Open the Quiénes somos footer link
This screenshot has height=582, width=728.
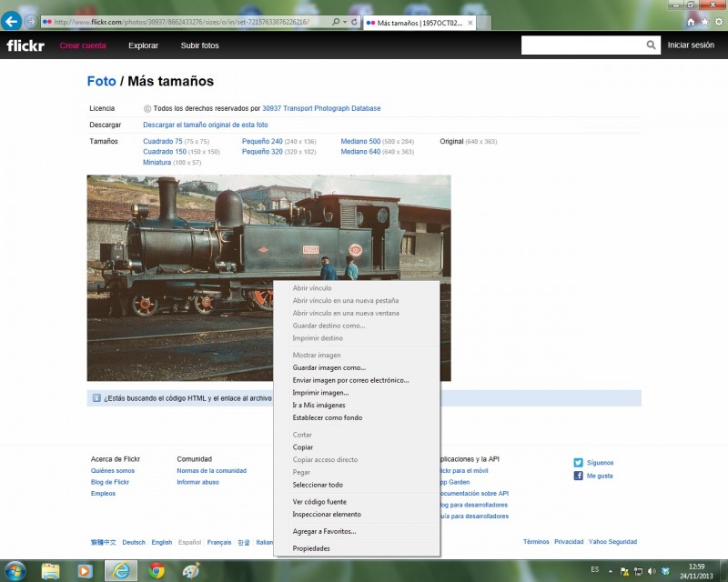pos(112,471)
